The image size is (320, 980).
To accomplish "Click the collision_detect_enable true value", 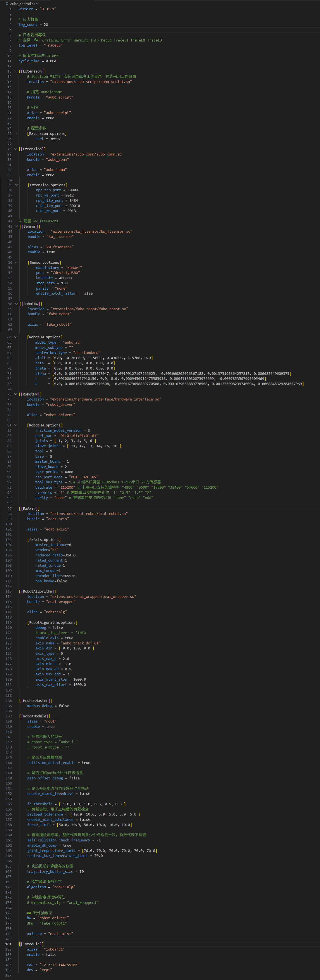I will (x=86, y=763).
